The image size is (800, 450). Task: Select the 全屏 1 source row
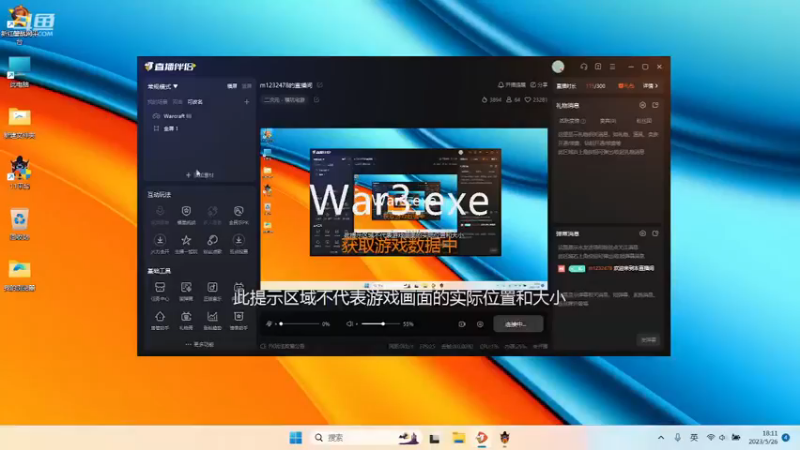[199, 129]
